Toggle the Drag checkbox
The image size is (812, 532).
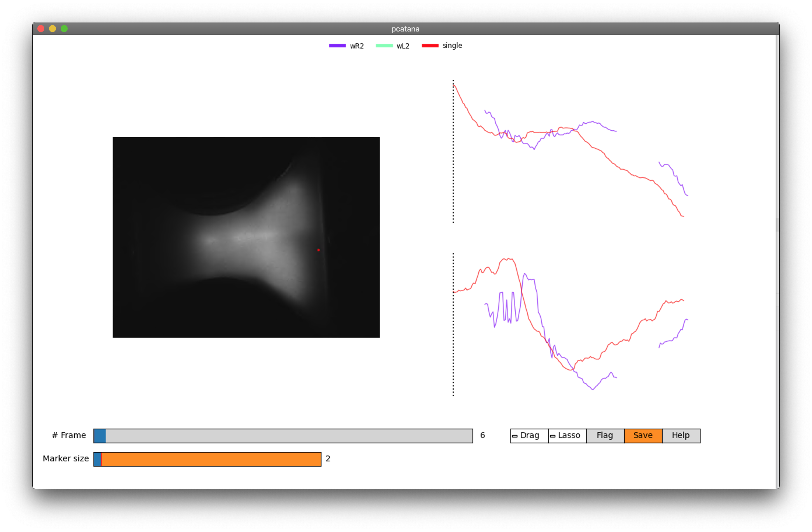(x=515, y=436)
